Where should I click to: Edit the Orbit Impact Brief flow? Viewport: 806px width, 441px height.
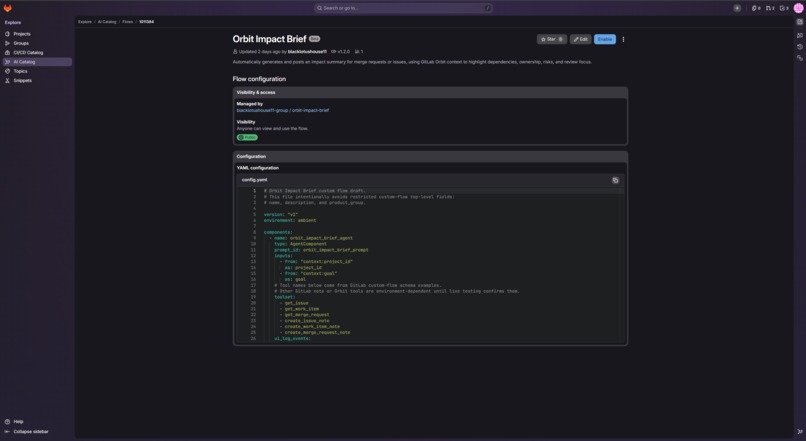click(x=580, y=39)
